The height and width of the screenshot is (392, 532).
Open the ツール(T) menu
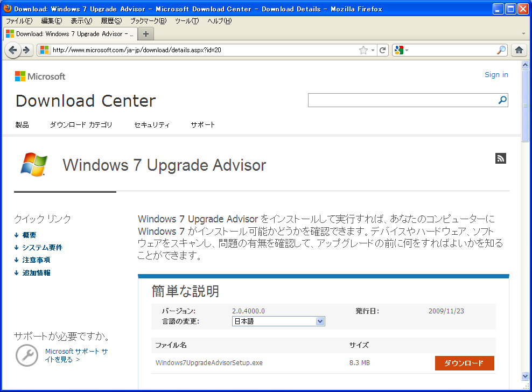[187, 21]
